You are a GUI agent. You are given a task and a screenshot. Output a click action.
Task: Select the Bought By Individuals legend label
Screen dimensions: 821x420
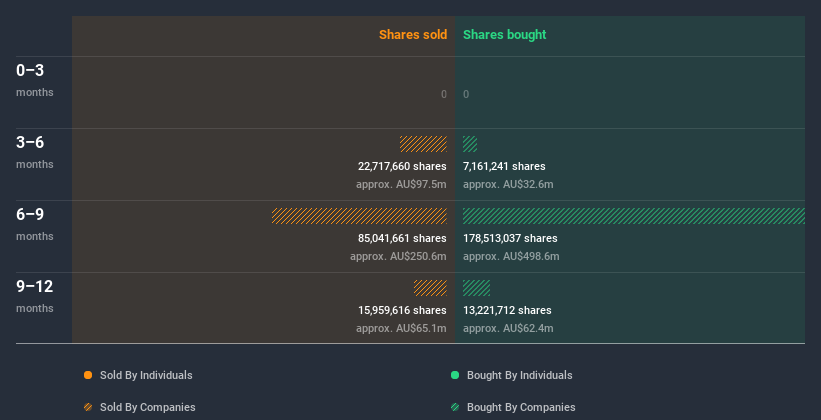[519, 375]
